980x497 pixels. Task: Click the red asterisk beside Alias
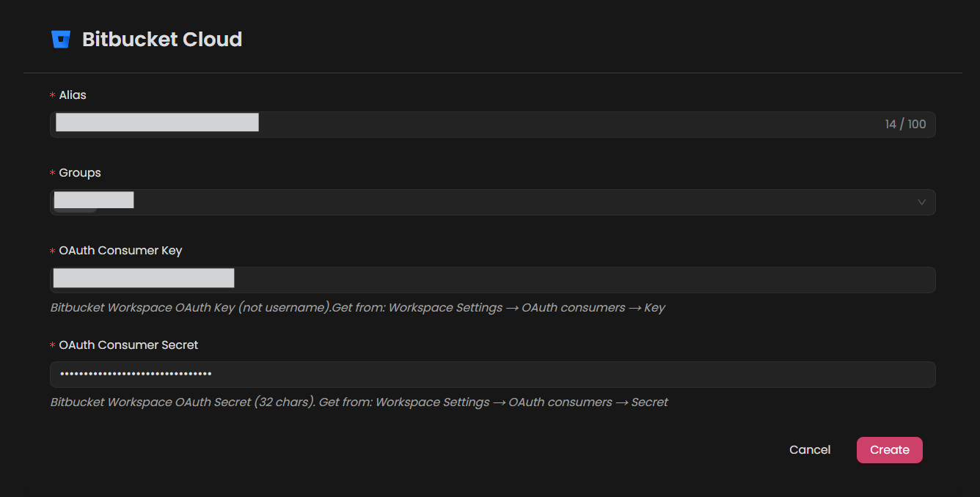[x=51, y=95]
